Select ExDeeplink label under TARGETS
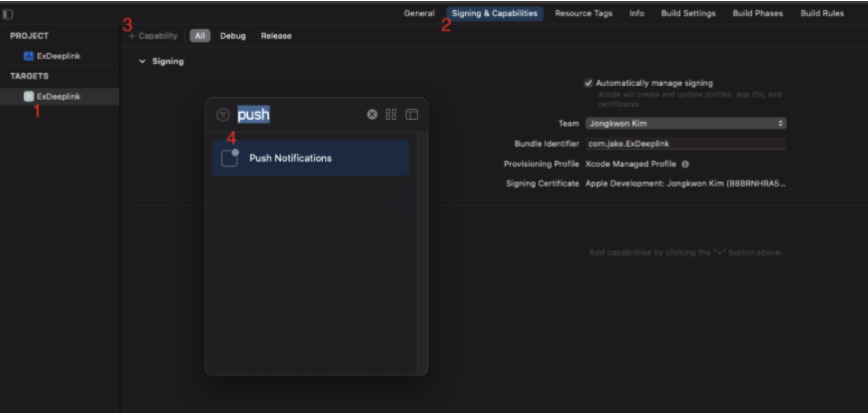This screenshot has width=868, height=413. (x=59, y=96)
